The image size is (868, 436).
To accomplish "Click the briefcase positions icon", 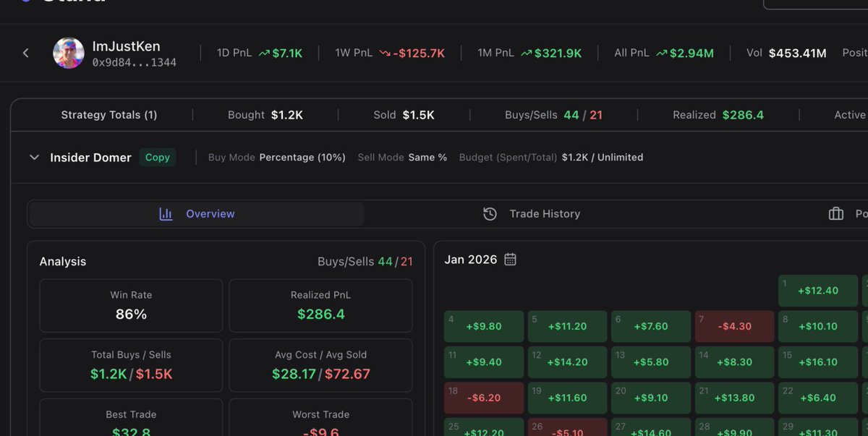I will 836,213.
